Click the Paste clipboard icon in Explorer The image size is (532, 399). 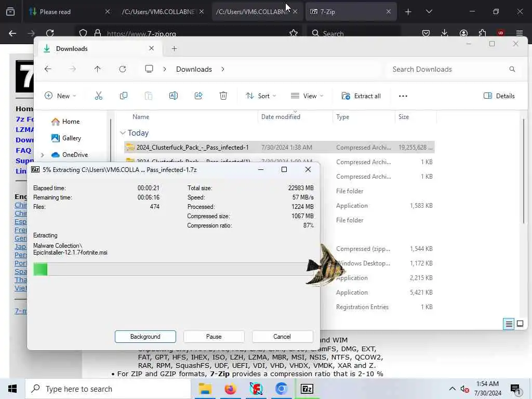(148, 96)
